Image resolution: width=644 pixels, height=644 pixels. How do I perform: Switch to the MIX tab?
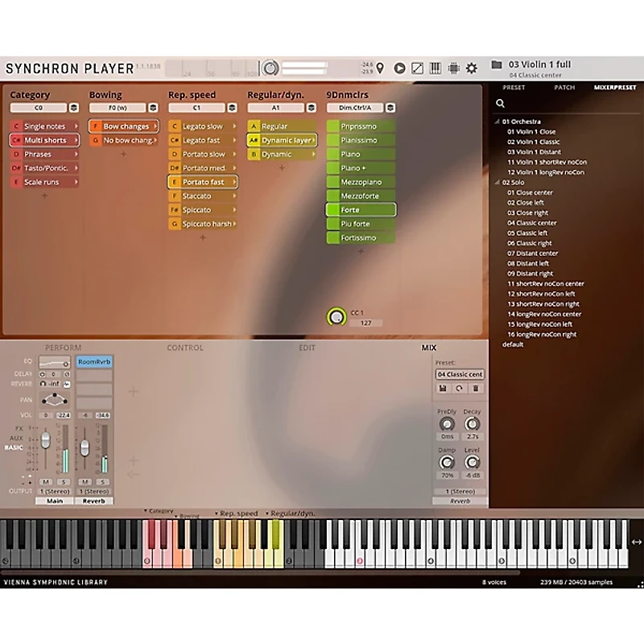pyautogui.click(x=429, y=348)
